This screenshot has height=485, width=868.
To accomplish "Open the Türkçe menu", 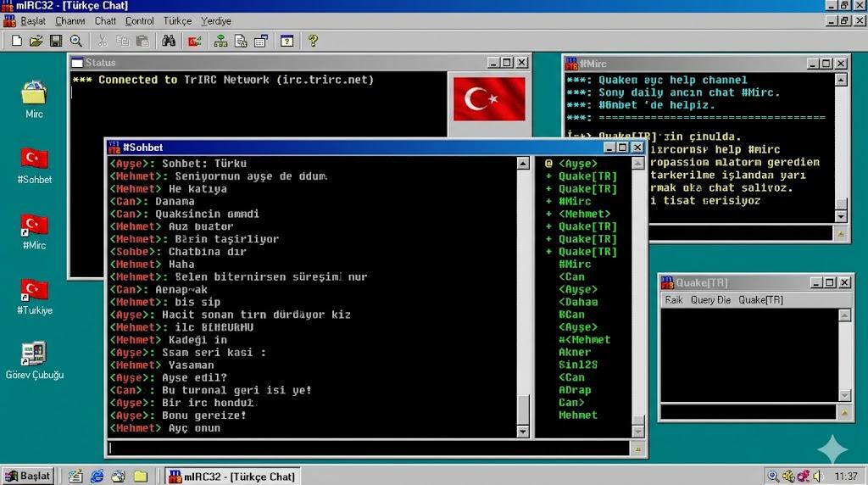I will click(177, 21).
